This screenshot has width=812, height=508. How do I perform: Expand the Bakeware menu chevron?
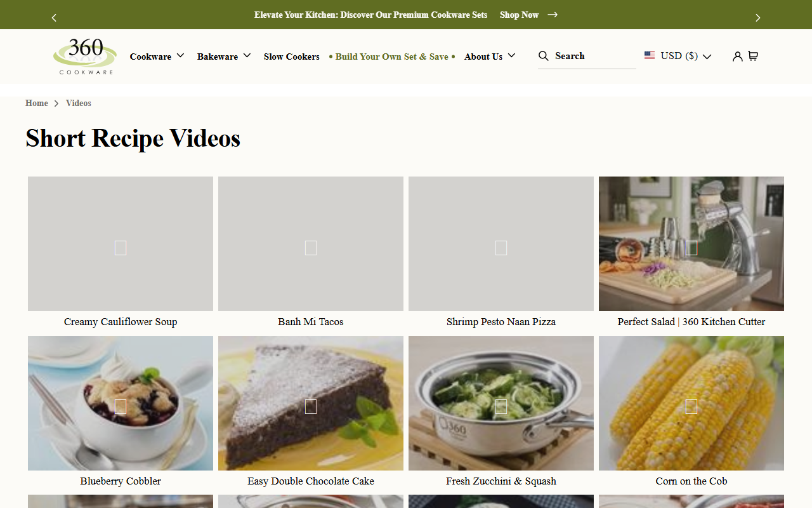[247, 56]
